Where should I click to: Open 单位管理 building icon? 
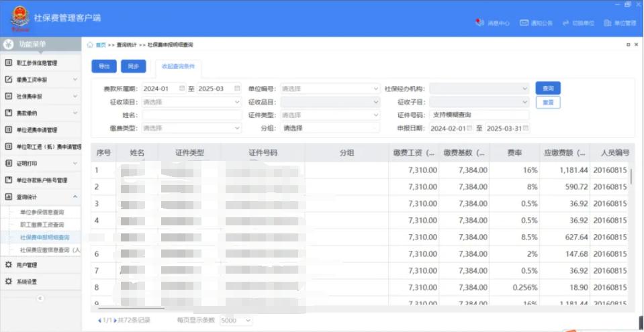click(x=608, y=23)
